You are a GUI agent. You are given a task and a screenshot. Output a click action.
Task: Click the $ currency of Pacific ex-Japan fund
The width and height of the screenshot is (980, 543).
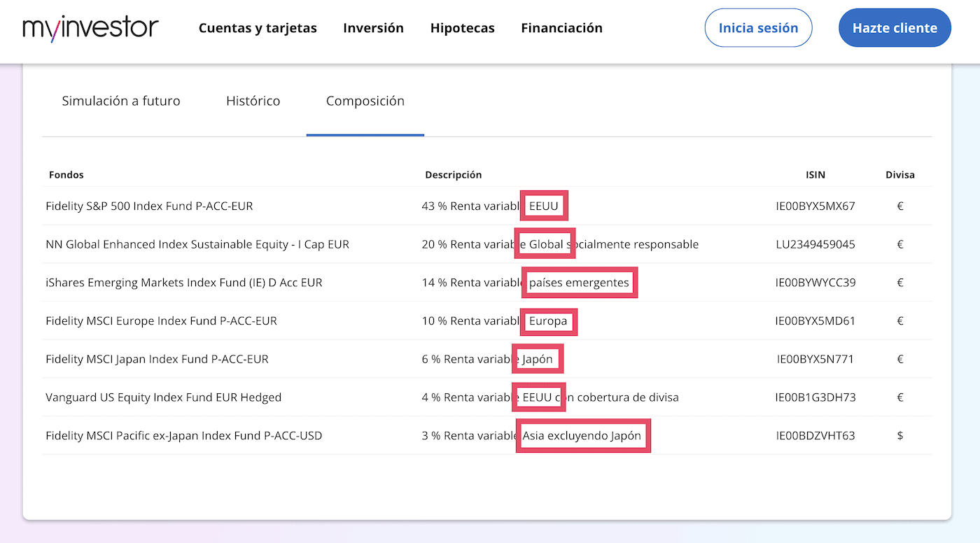(x=900, y=435)
